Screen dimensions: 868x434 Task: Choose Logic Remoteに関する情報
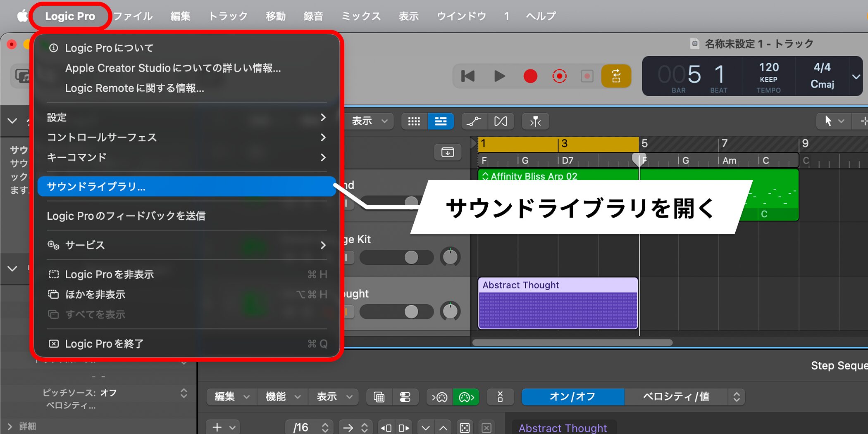point(186,88)
